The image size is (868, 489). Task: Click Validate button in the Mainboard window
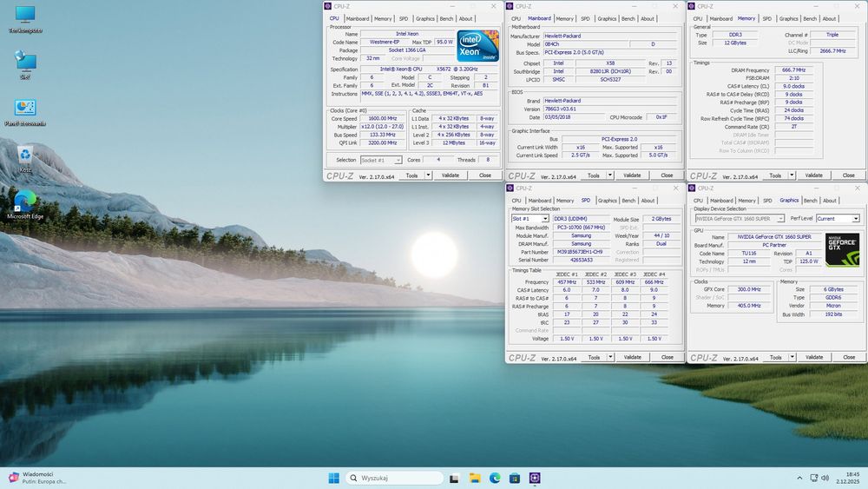[x=632, y=175]
